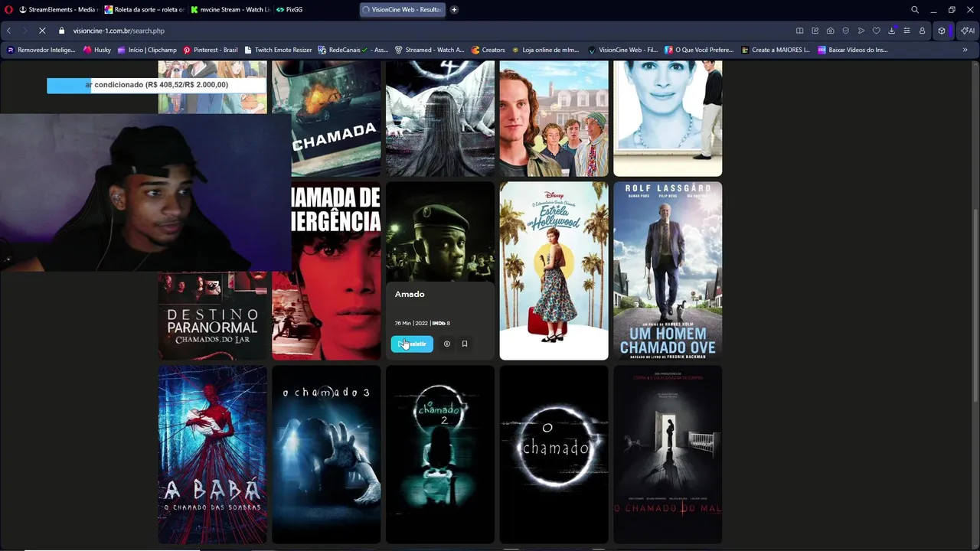980x551 pixels.
Task: Open the downloads icon
Action: (891, 31)
